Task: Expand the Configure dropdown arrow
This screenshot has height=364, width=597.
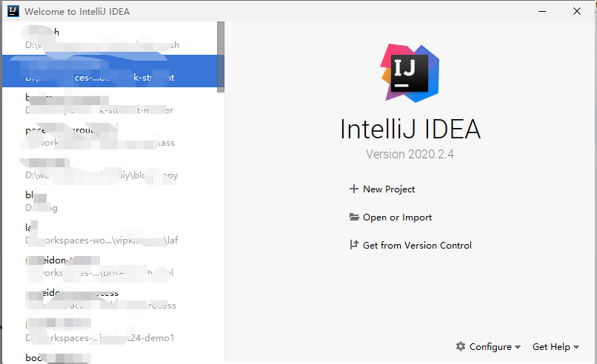Action: click(x=518, y=347)
